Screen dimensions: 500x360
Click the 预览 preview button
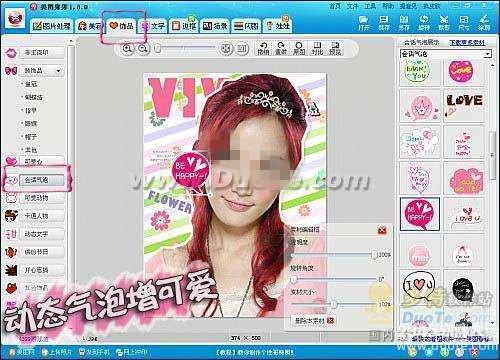coord(335,48)
